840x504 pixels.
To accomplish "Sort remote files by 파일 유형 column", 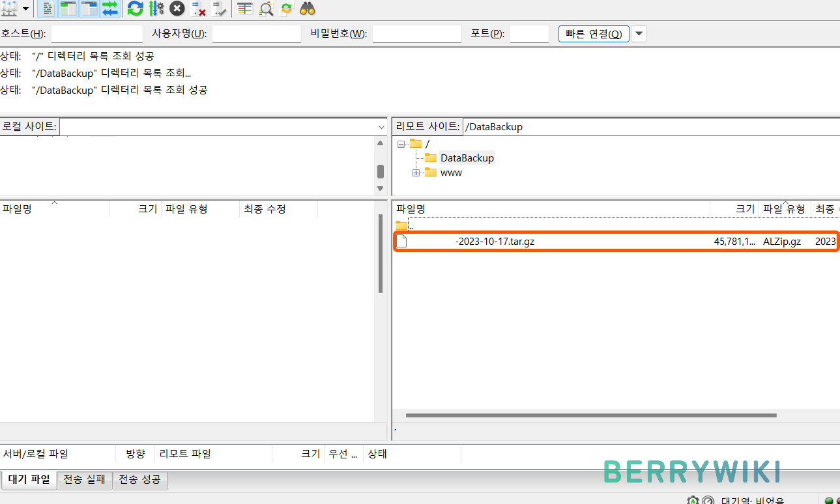I will [x=785, y=209].
